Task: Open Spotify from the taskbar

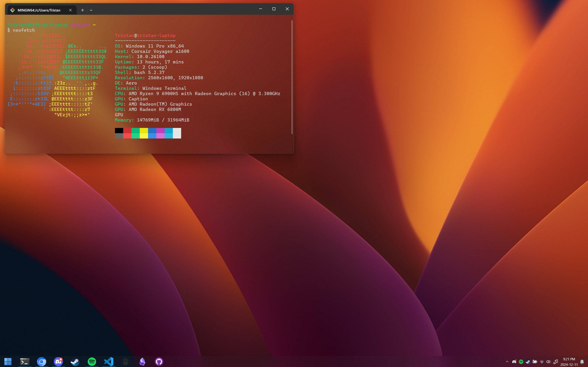Action: coord(92,362)
